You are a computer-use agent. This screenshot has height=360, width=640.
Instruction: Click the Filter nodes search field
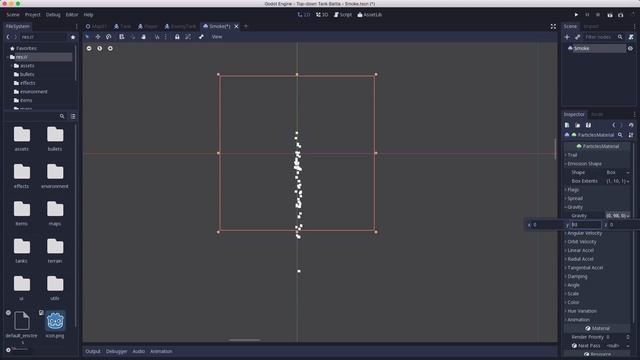tap(599, 37)
